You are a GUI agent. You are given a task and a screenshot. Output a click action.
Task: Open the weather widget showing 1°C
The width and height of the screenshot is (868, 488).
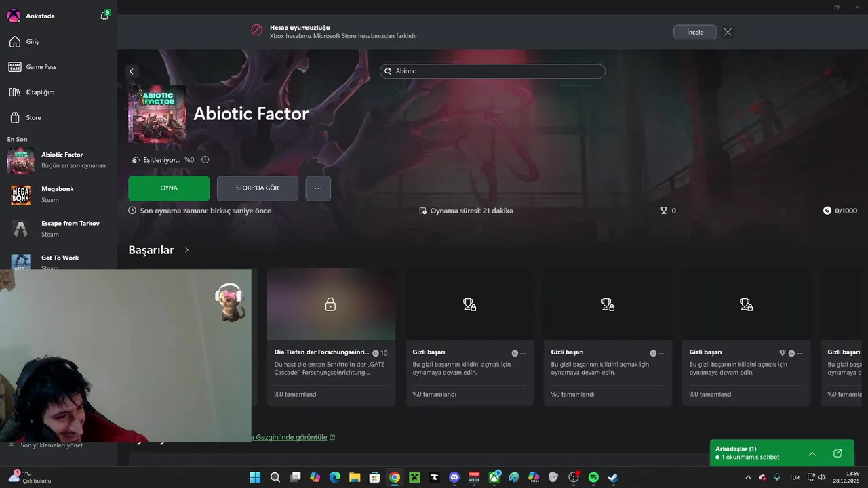(x=30, y=477)
